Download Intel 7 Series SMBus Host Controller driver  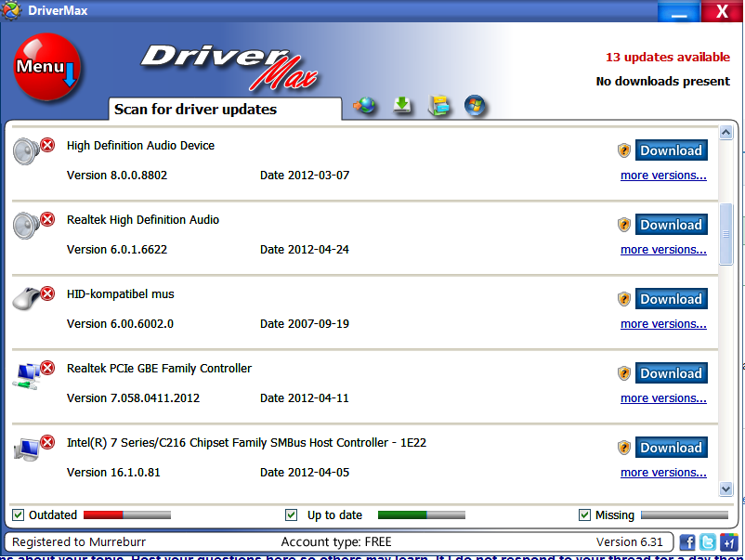coord(672,447)
